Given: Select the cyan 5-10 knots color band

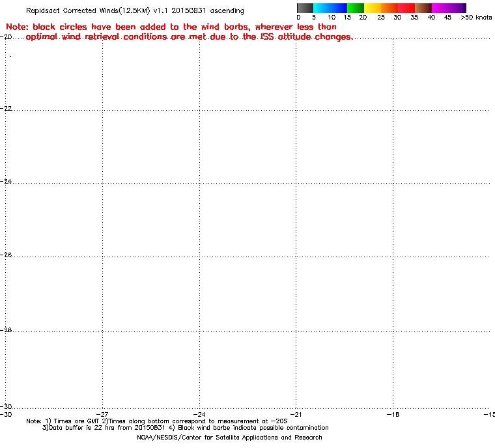Looking at the screenshot, I should pyautogui.click(x=321, y=8).
